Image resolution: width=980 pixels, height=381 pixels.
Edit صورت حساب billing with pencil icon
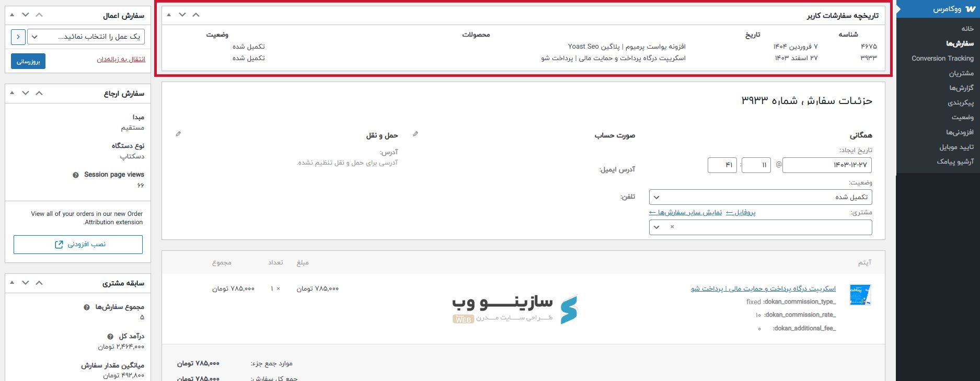click(x=416, y=134)
